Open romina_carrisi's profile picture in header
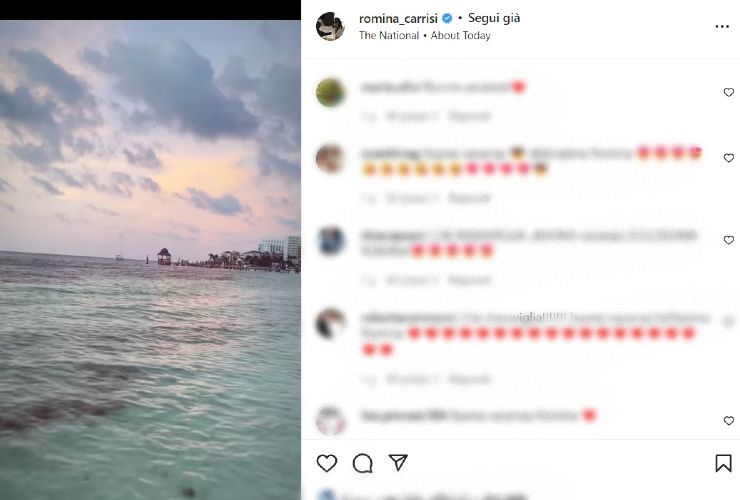Screen dimensions: 740x500 330,26
